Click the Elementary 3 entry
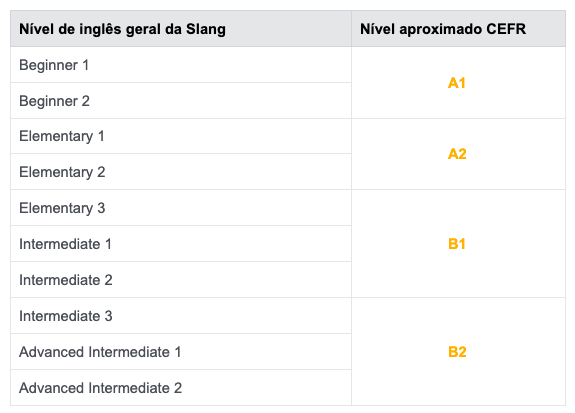575x413 pixels. pyautogui.click(x=181, y=208)
